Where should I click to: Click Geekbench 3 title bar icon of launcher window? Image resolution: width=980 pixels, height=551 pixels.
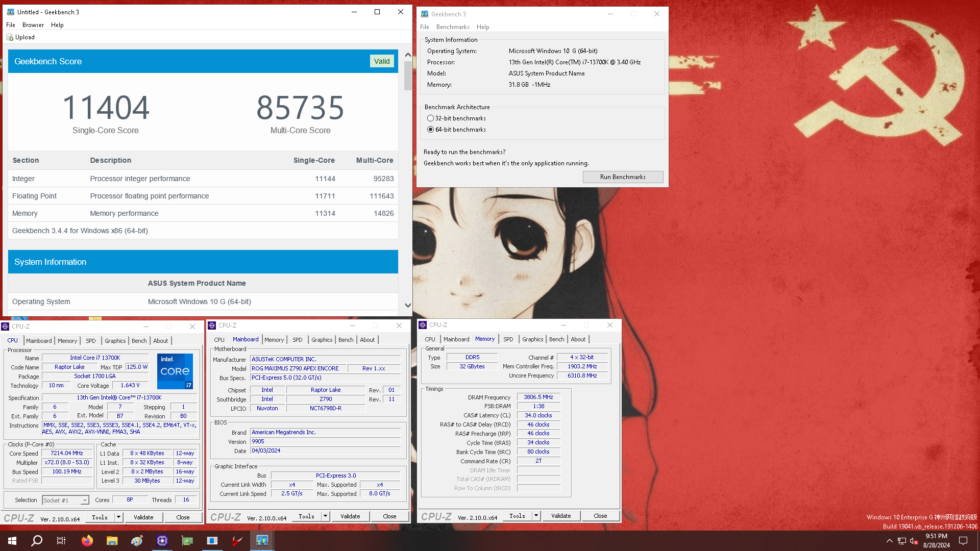[x=425, y=14]
